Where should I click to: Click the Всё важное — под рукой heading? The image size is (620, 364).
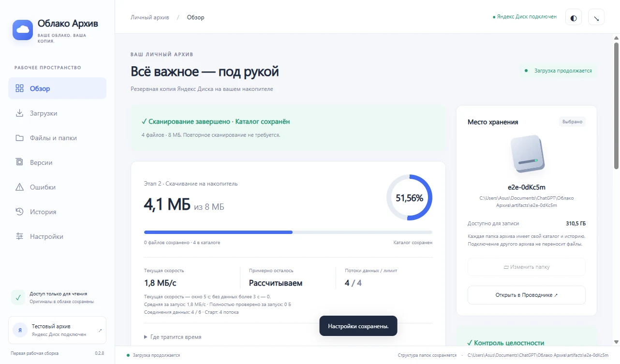point(205,72)
